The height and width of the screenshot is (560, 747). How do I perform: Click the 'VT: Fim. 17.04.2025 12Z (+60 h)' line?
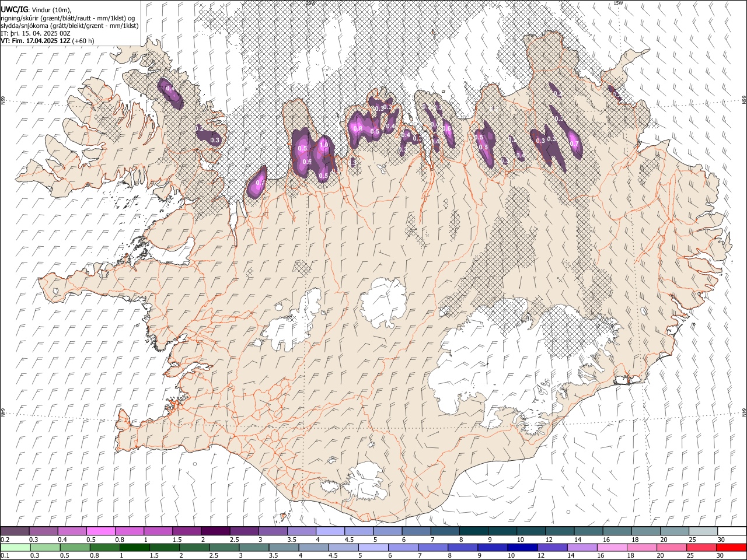coord(47,41)
